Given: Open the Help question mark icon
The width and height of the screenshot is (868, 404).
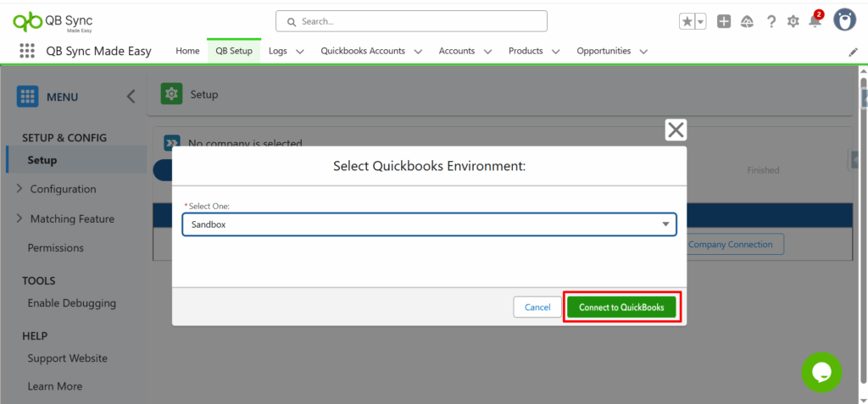Looking at the screenshot, I should [x=771, y=21].
